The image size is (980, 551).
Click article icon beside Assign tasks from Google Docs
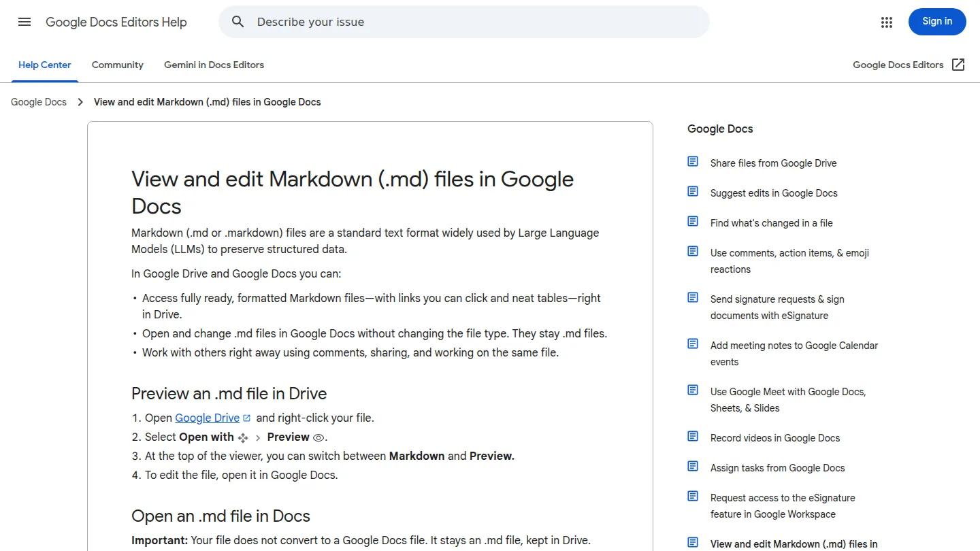(x=693, y=467)
